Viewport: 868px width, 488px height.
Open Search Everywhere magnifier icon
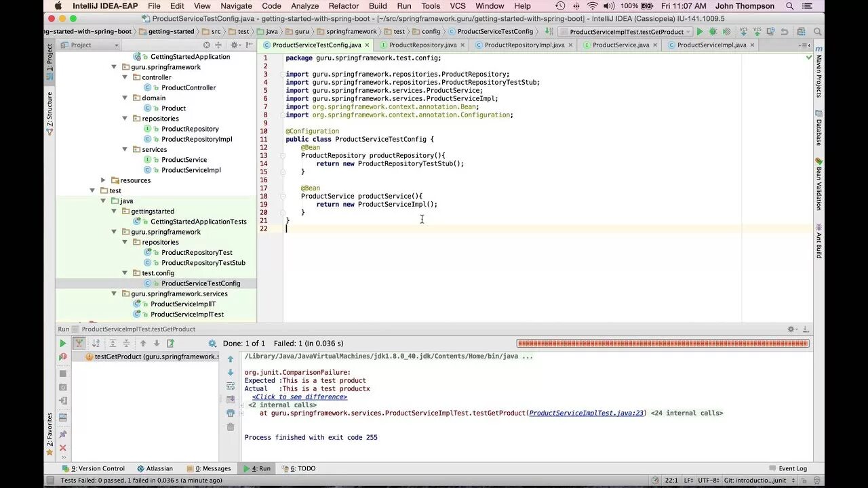point(817,32)
